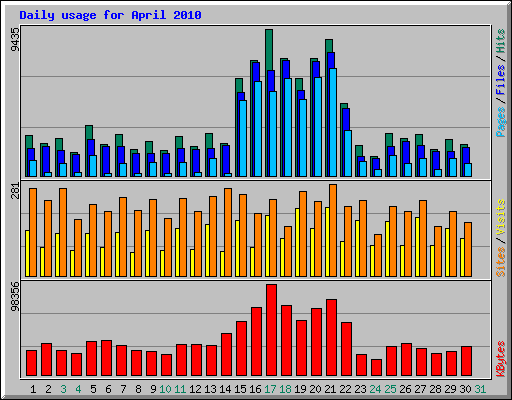Screen dimensions: 512x400
Task: Click day label 1 on the x-axis
Action: tap(33, 389)
